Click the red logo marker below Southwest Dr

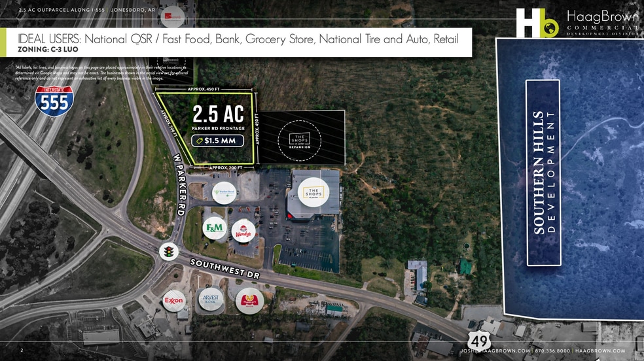point(249,300)
